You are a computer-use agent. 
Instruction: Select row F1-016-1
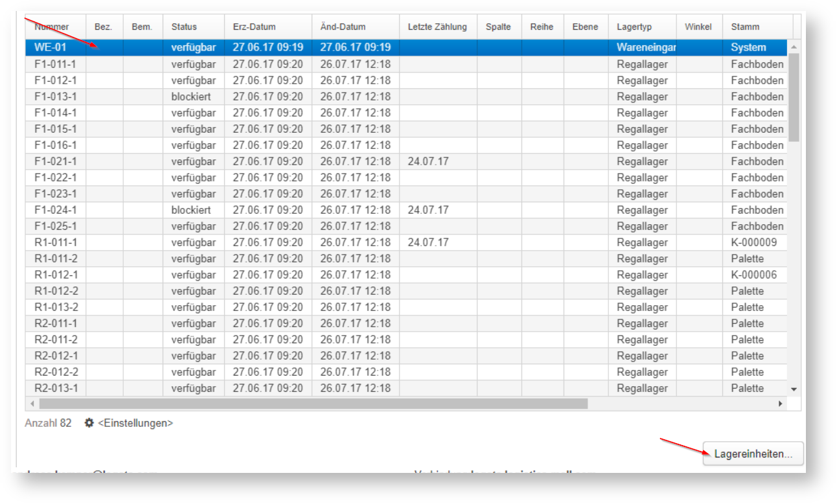pos(406,145)
